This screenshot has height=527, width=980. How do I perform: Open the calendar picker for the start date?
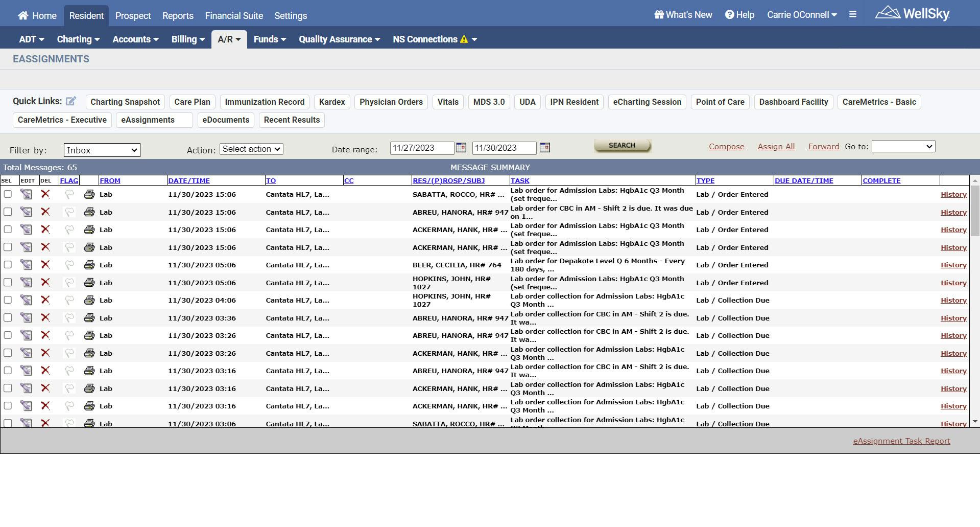[x=460, y=148]
